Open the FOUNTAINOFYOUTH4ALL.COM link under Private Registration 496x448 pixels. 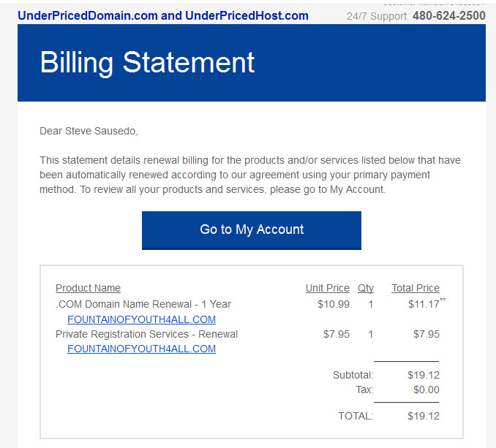tap(141, 349)
